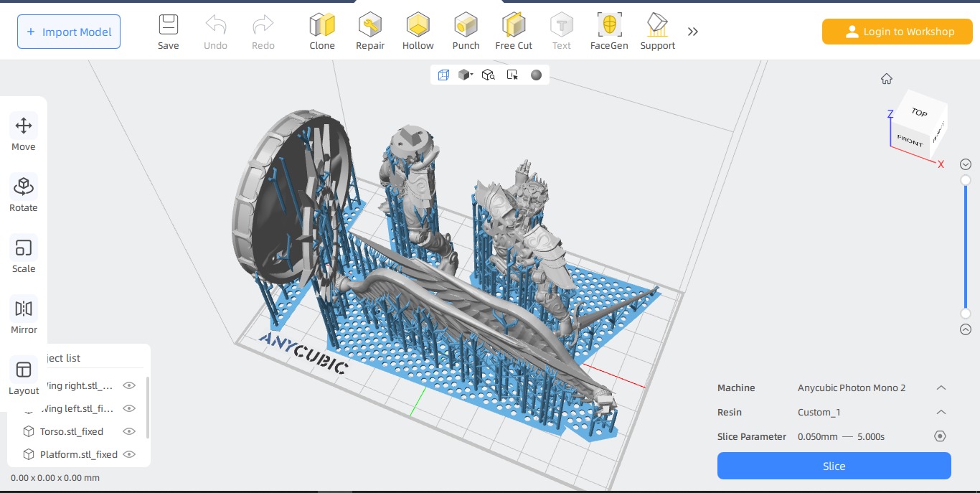The height and width of the screenshot is (493, 980).
Task: Undo the last action
Action: [x=215, y=32]
